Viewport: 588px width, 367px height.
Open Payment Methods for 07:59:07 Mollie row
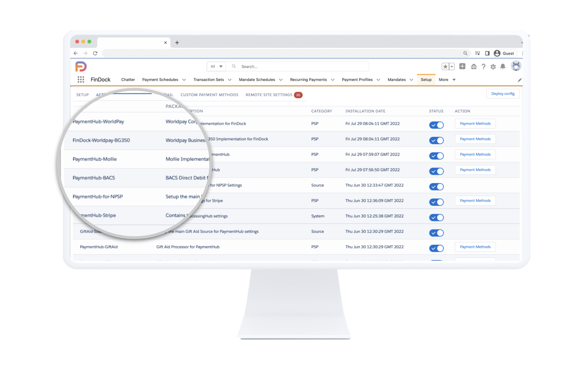coord(475,154)
